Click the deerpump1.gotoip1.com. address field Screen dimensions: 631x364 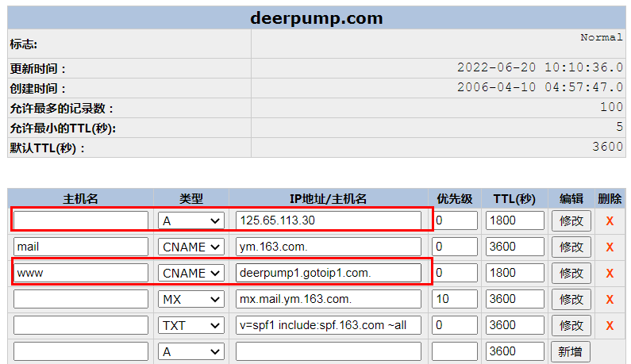(x=329, y=274)
